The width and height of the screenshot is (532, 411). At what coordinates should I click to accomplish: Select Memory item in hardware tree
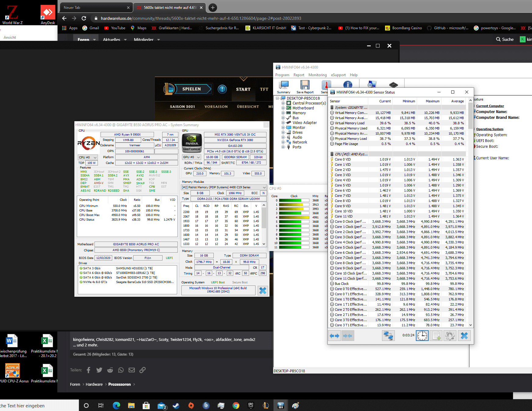[299, 113]
